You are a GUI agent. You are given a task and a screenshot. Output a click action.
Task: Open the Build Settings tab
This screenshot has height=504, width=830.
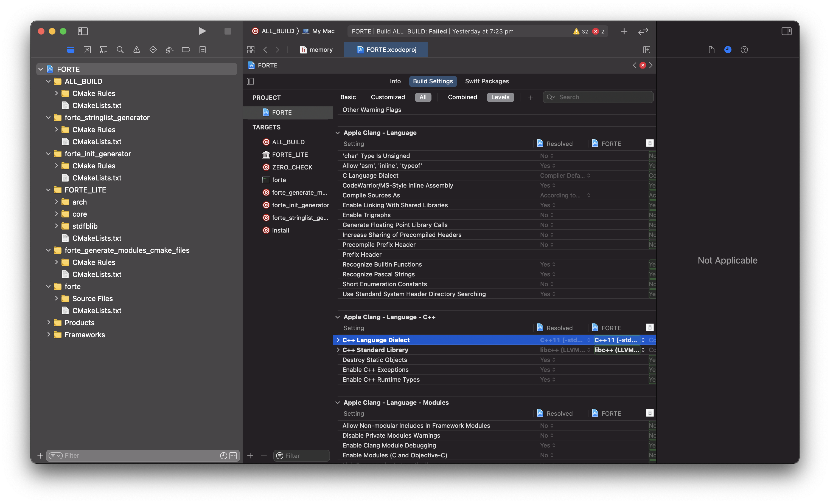pos(433,81)
